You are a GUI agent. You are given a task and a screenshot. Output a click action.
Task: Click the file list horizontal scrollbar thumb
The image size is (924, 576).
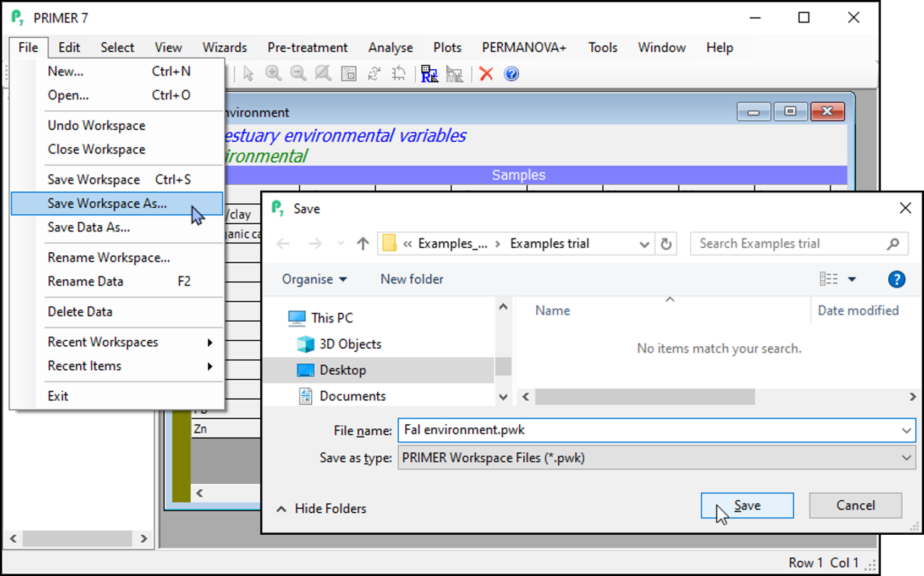pos(645,396)
